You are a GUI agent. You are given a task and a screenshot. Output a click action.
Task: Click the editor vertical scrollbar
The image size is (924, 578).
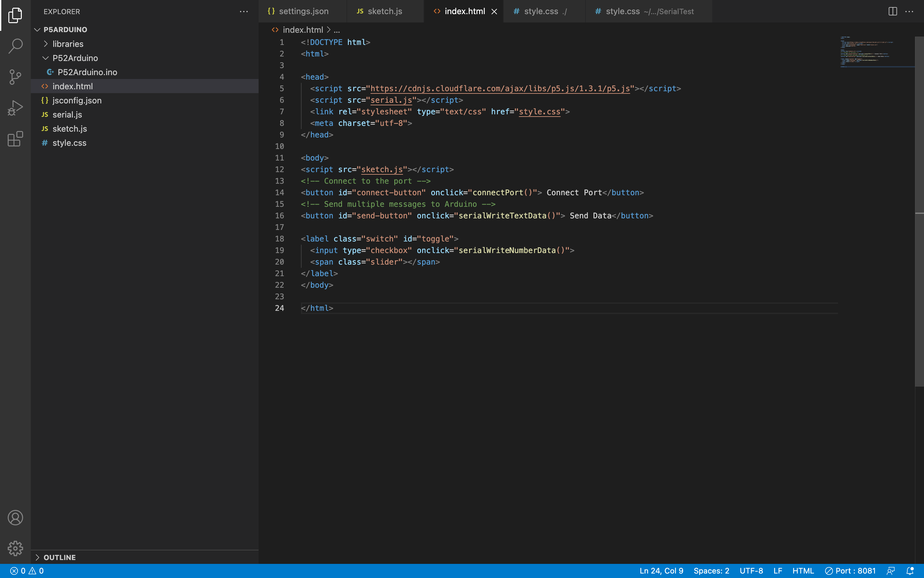(920, 211)
